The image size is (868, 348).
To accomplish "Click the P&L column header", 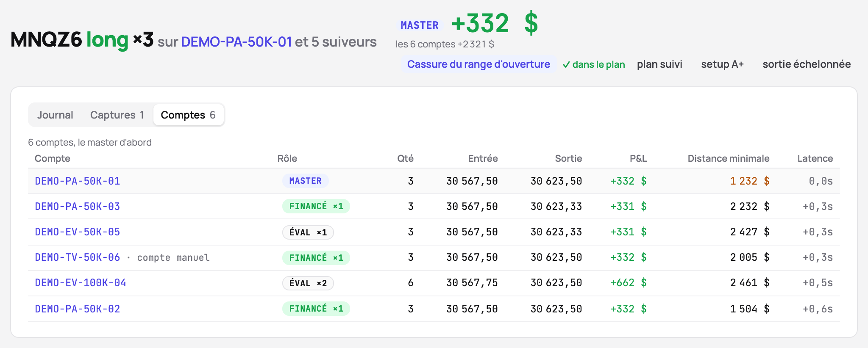I will click(x=638, y=158).
